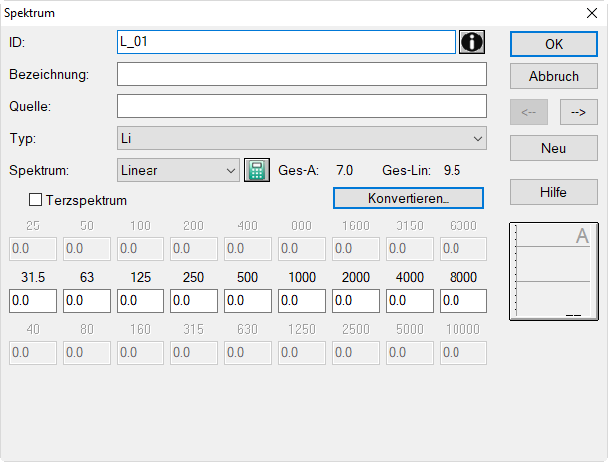Screen dimensions: 608x462
Task: Click the 8000 Hz octave value field
Action: click(x=463, y=301)
